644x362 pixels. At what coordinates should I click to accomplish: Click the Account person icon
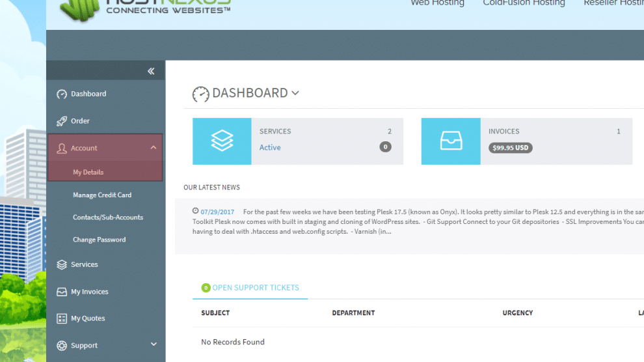[x=62, y=148]
